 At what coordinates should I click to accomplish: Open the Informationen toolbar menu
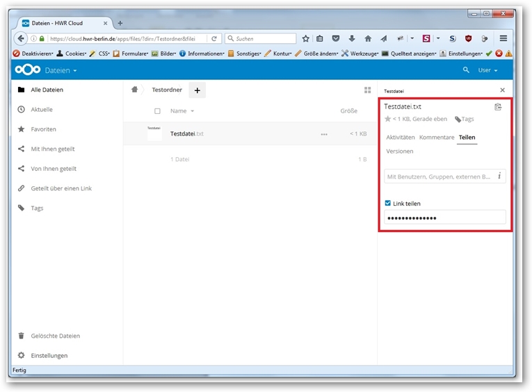point(202,54)
